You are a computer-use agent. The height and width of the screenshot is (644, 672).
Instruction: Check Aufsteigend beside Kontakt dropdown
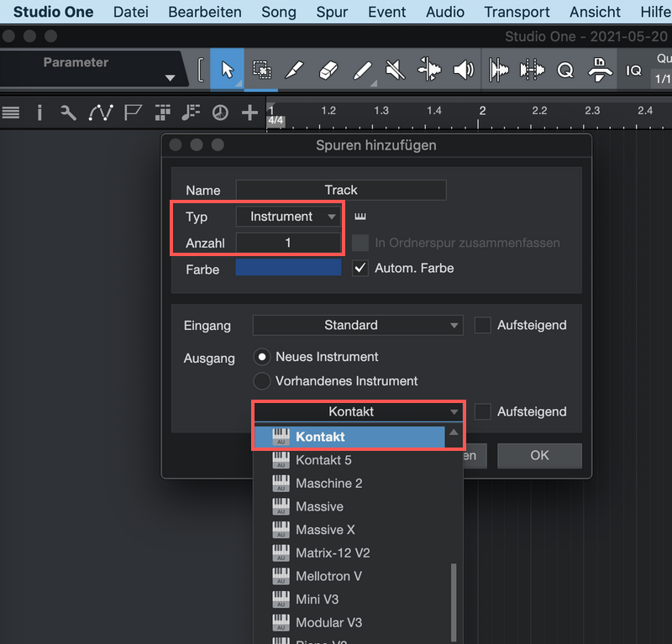tap(482, 411)
